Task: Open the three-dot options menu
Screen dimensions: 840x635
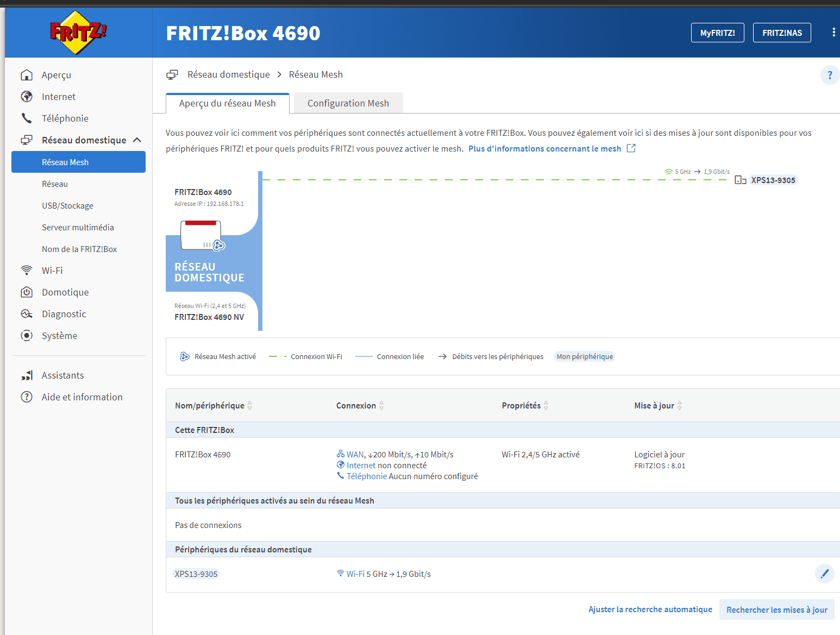Action: coord(833,33)
